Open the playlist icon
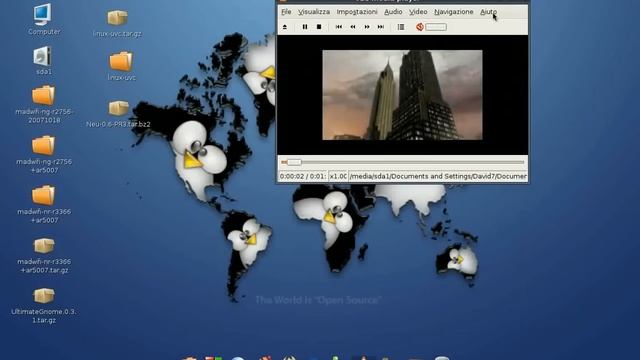Viewport: 640px width, 360px height. coord(401,27)
